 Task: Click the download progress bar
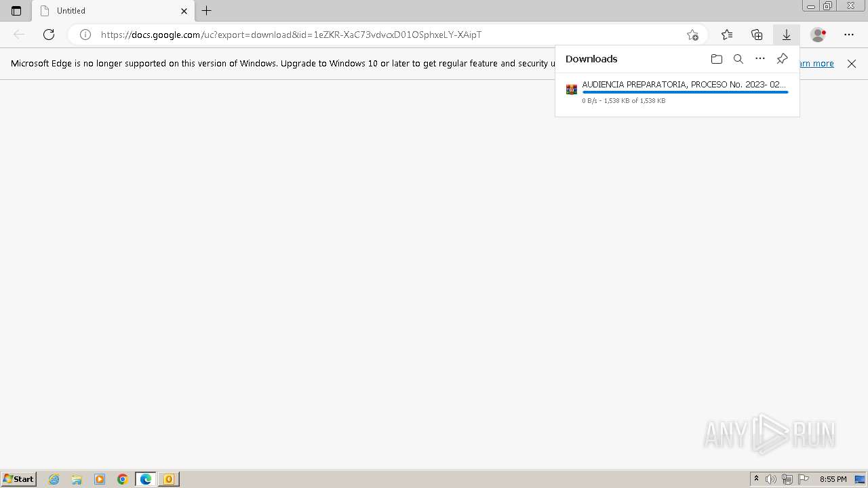point(685,92)
